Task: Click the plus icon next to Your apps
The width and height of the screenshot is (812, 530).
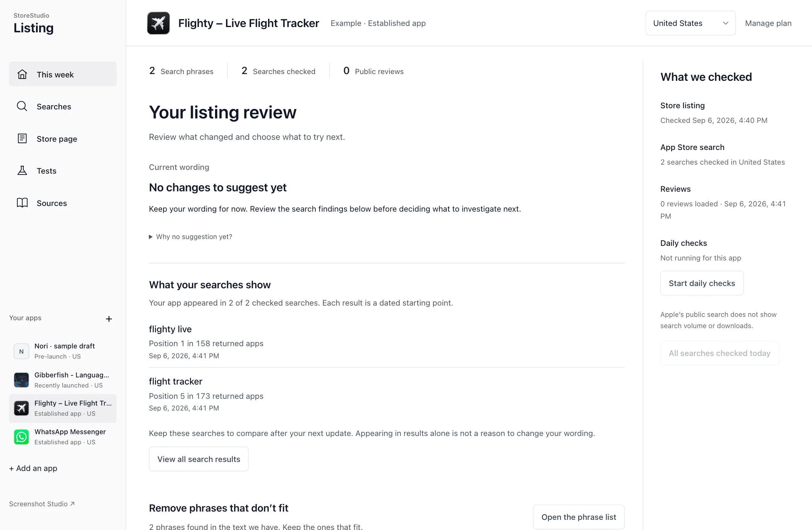Action: [109, 319]
